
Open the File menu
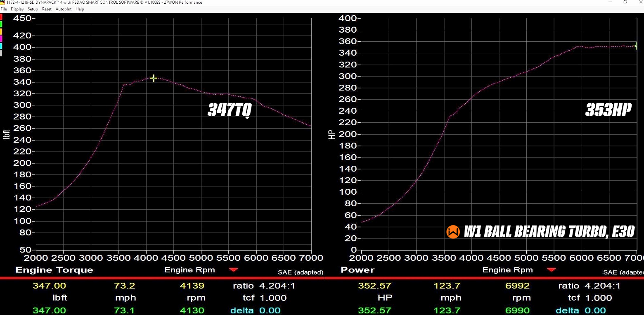4,9
